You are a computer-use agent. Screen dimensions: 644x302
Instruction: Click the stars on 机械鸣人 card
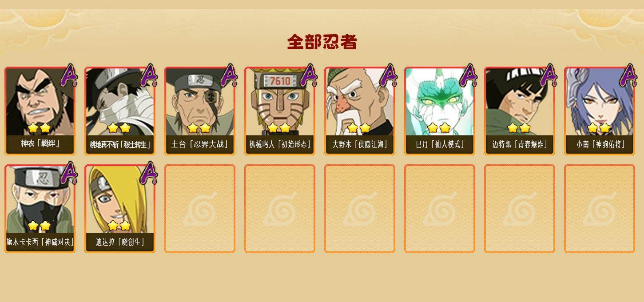(x=279, y=128)
